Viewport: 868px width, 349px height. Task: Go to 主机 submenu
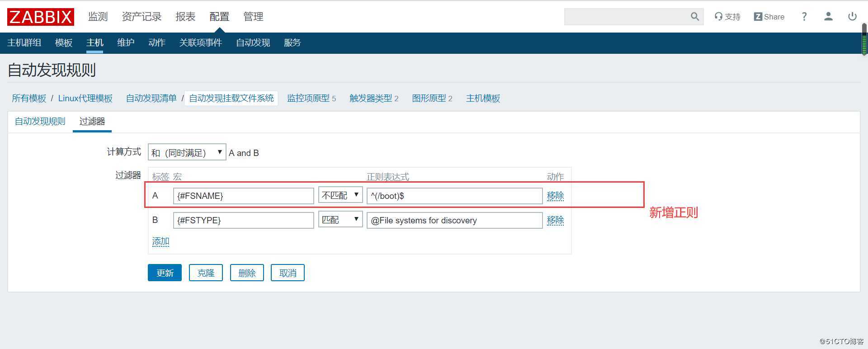point(95,42)
